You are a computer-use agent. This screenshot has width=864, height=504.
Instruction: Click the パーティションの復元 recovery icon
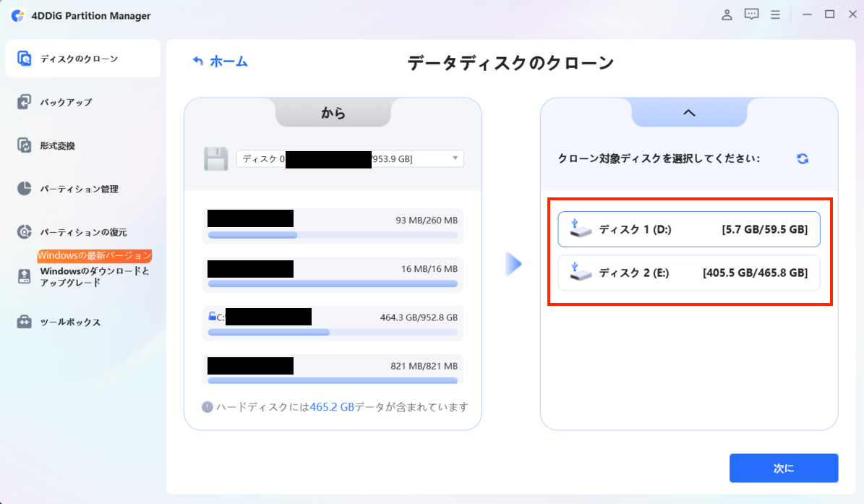[25, 232]
